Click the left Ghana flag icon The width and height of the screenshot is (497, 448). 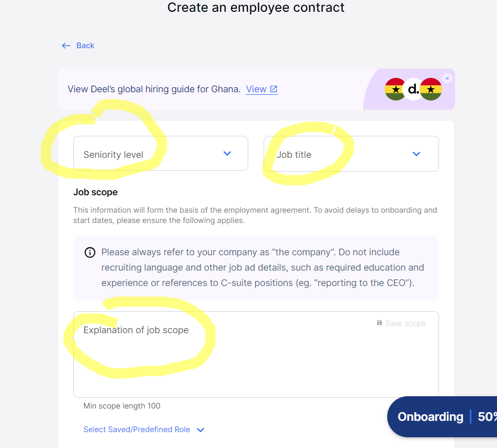(395, 89)
